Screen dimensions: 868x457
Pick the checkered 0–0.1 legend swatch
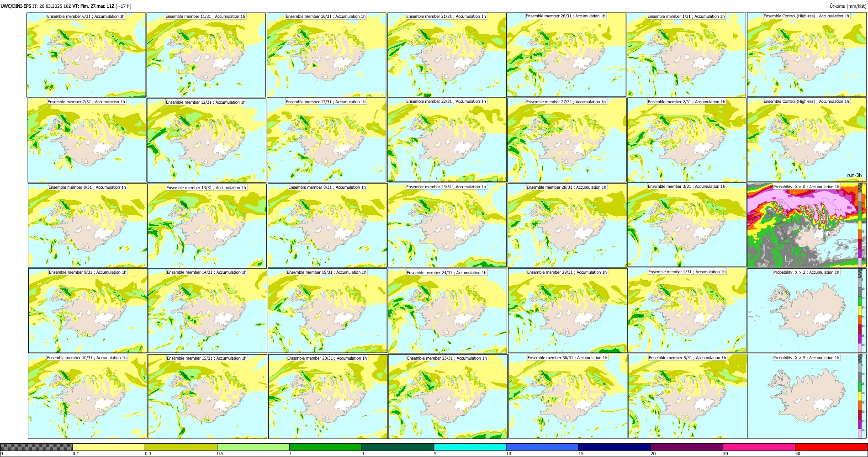click(37, 447)
